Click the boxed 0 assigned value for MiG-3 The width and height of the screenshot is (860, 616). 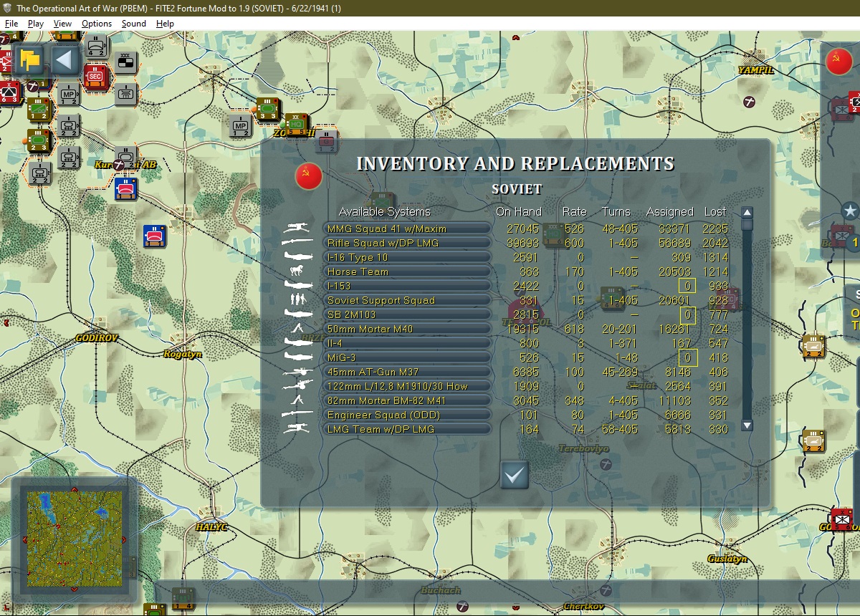(687, 357)
